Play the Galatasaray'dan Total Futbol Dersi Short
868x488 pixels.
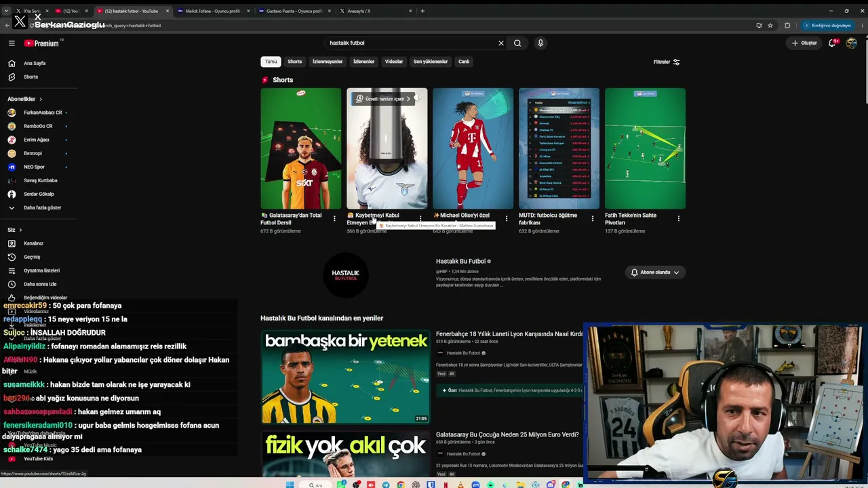point(301,148)
